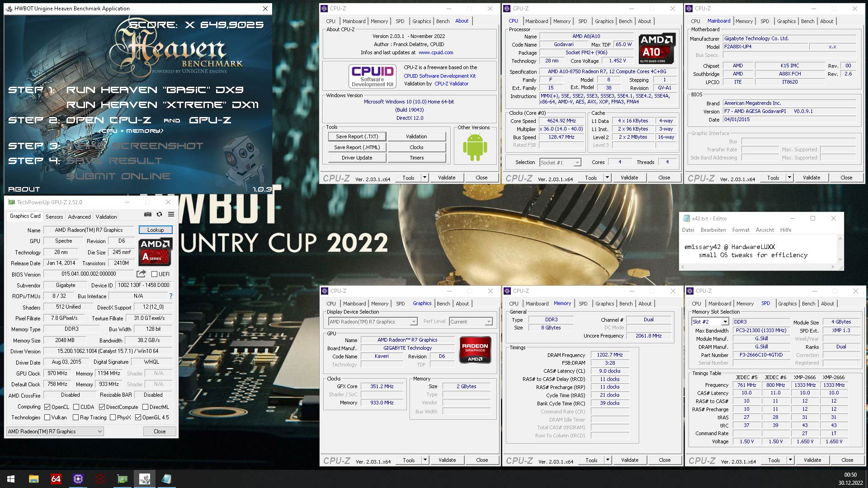Switch to the Sensors tab in GPU-Z
This screenshot has height=488, width=868.
click(x=54, y=217)
